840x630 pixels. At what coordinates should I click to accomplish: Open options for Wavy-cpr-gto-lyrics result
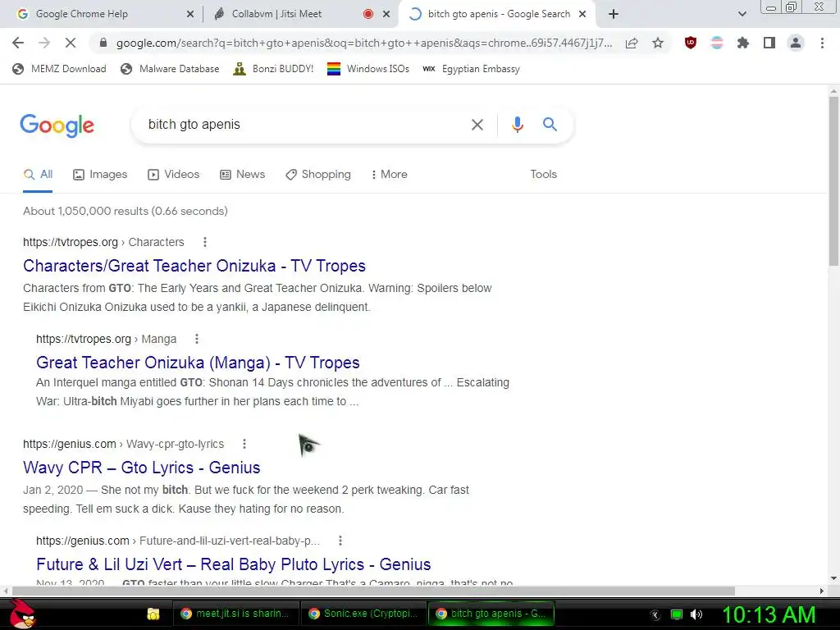(x=244, y=444)
